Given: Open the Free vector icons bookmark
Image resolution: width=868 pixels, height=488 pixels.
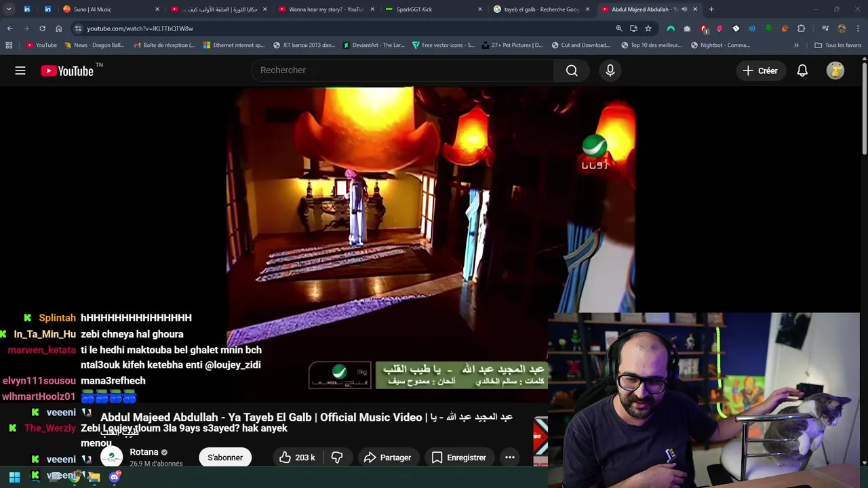Looking at the screenshot, I should coord(443,45).
